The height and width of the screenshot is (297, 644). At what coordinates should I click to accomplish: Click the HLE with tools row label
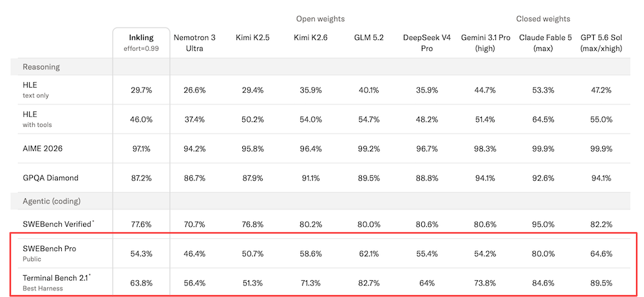coord(37,119)
